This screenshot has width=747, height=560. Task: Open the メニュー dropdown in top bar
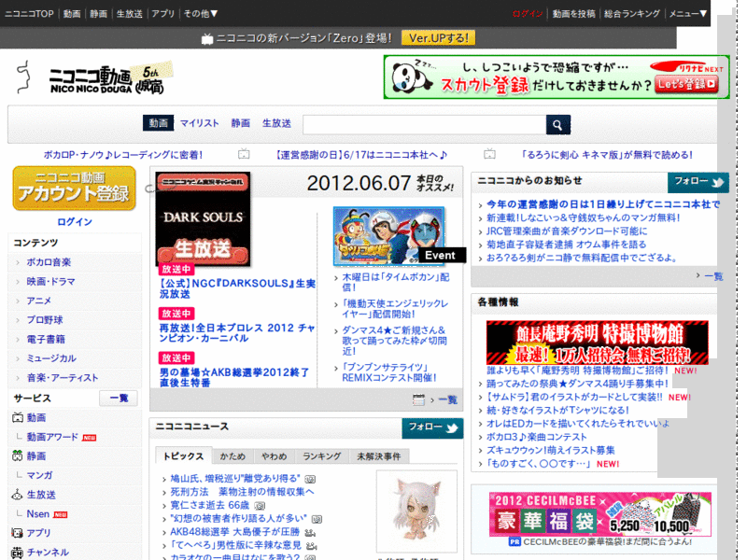point(688,14)
